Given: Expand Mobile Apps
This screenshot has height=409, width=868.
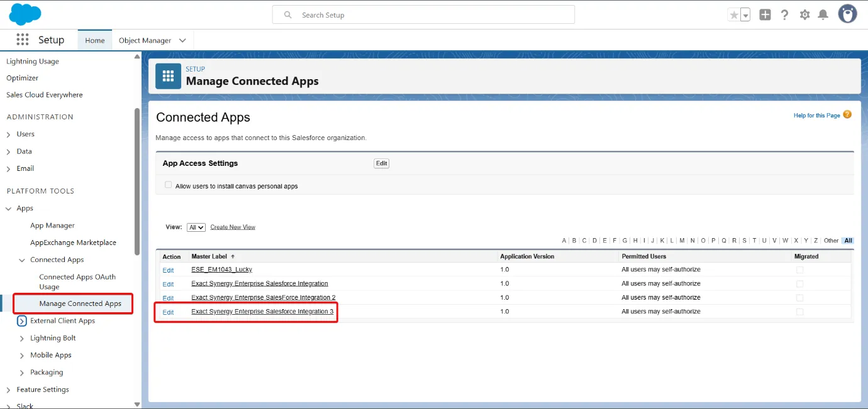Looking at the screenshot, I should (22, 356).
